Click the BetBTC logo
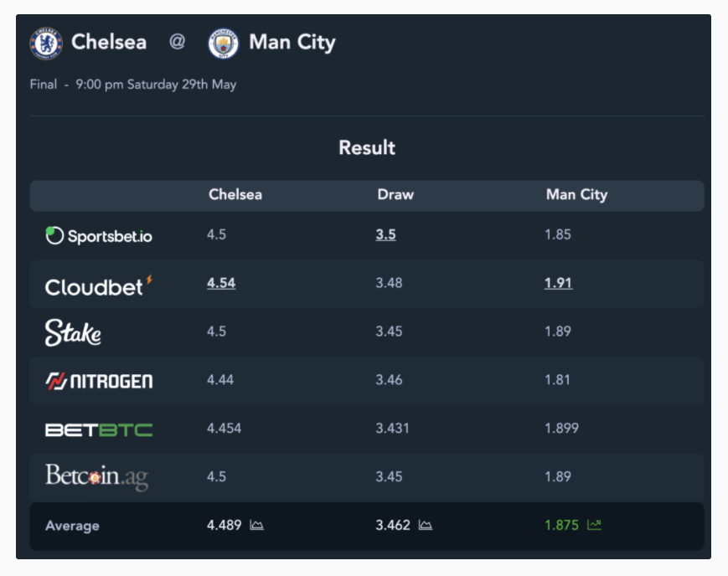 tap(99, 429)
